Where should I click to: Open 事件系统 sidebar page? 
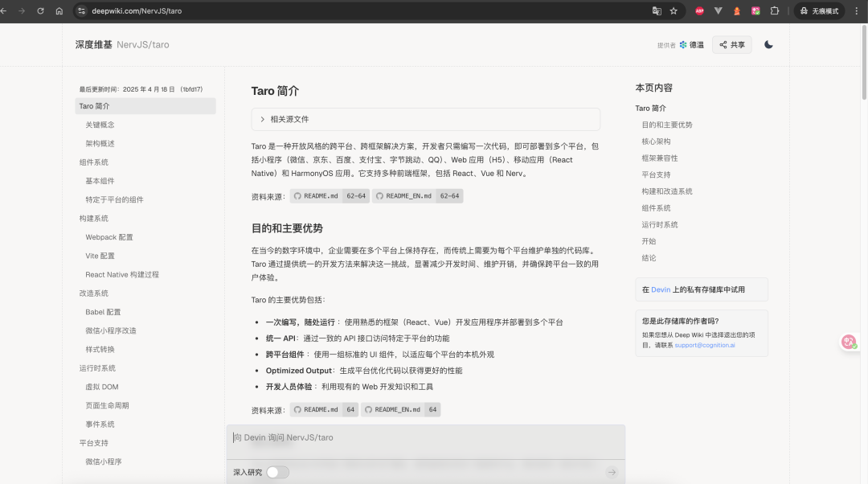point(100,425)
